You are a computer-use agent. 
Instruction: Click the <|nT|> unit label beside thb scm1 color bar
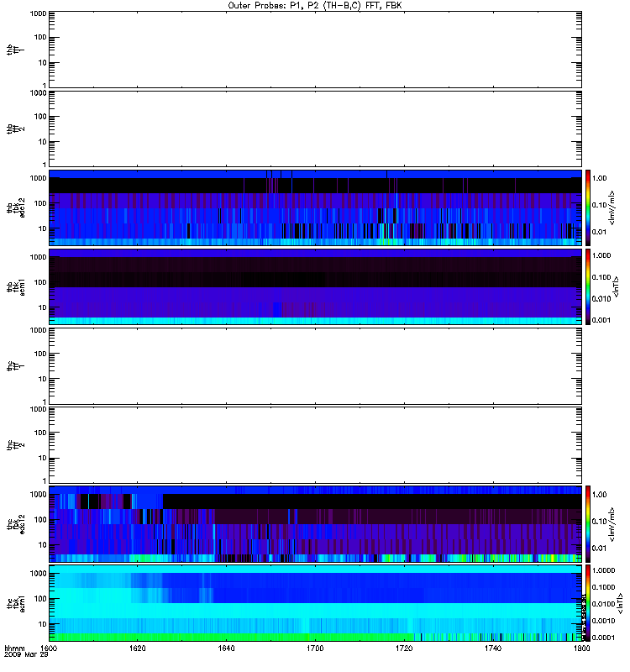coord(617,286)
